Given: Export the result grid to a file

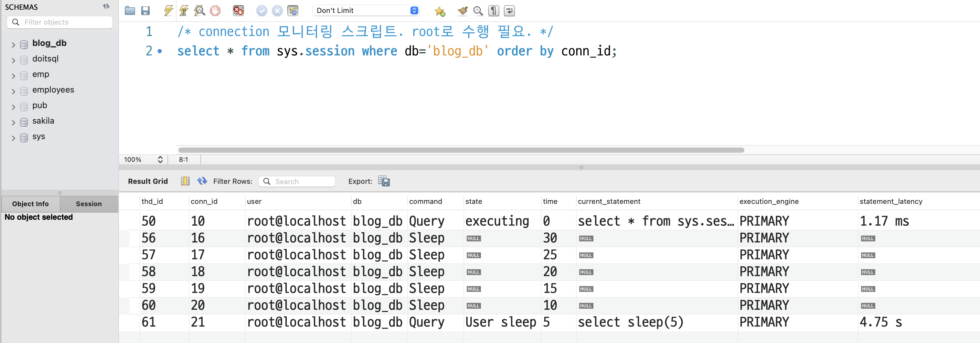Looking at the screenshot, I should click(x=384, y=181).
